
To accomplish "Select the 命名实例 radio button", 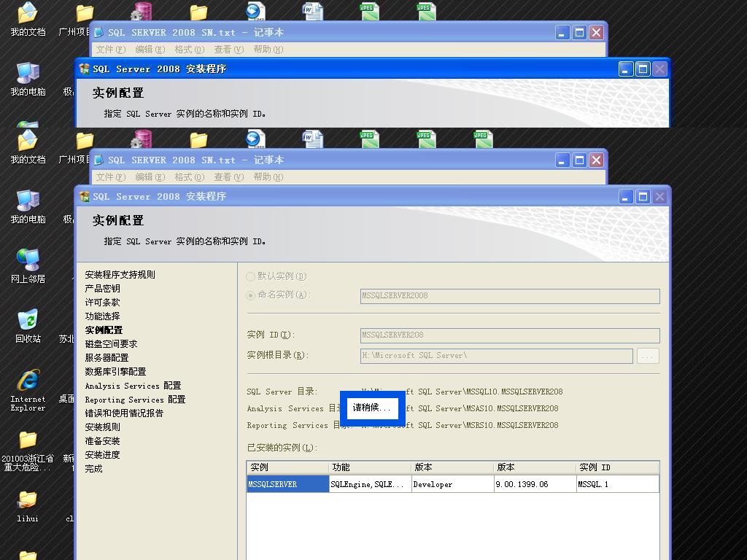I will [251, 295].
